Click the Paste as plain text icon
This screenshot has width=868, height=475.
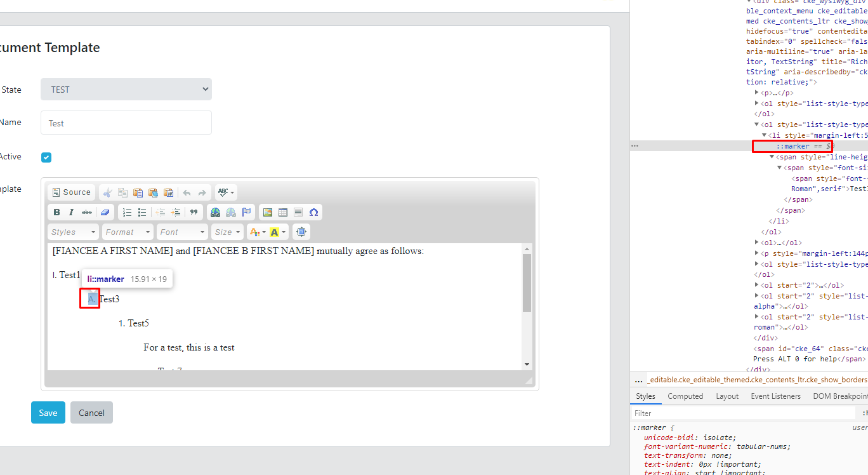tap(153, 192)
